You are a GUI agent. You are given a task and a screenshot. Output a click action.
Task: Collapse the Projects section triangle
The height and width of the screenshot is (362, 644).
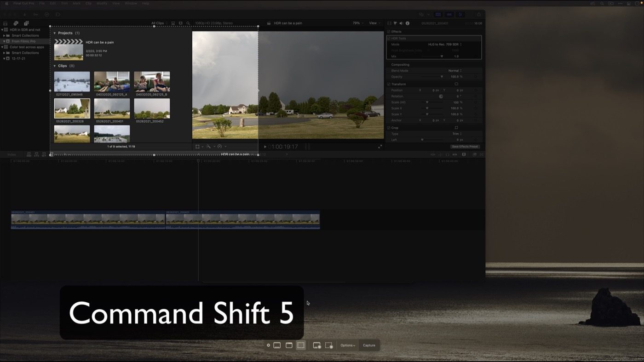point(55,33)
